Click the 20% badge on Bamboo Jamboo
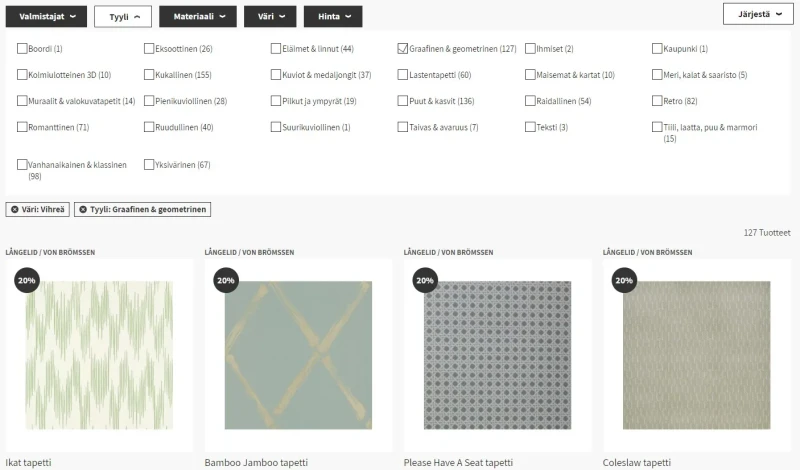 coord(226,280)
